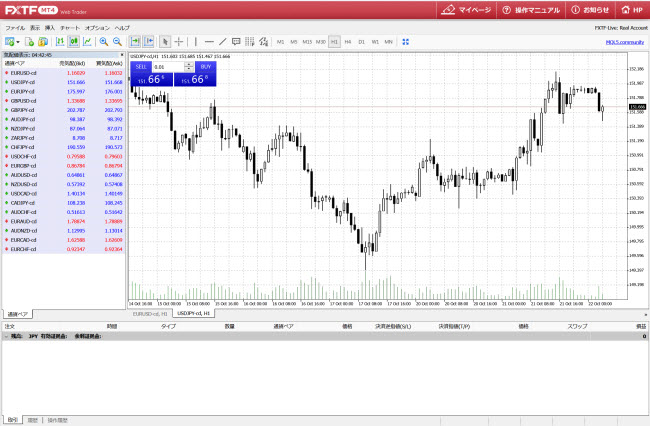Toggle chart auto scroll

pos(135,42)
